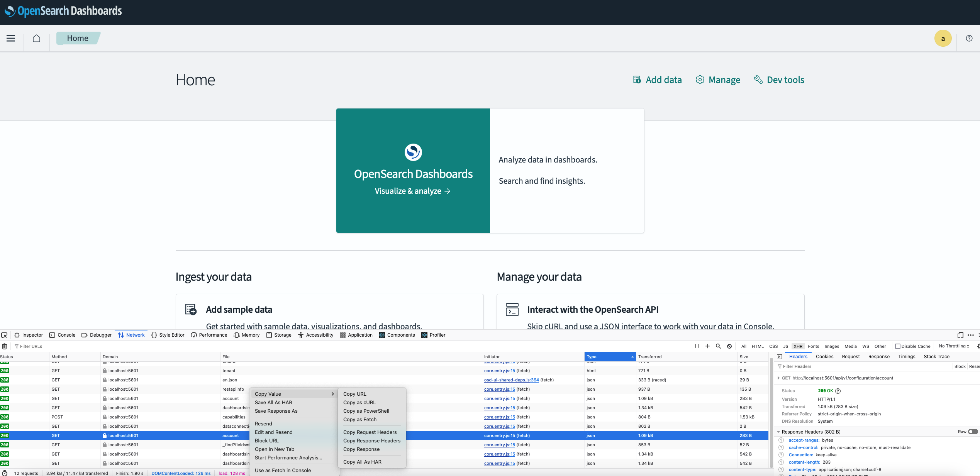Collapse the Response Headers section

[778, 432]
